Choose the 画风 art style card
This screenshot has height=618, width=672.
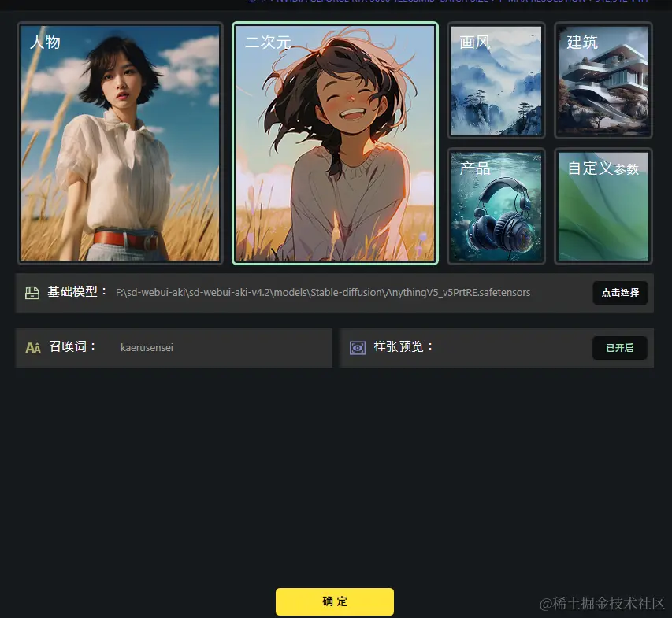(x=496, y=80)
